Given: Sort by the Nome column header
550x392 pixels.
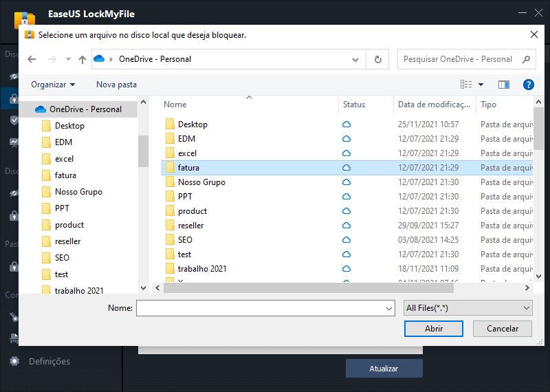Looking at the screenshot, I should tap(175, 105).
